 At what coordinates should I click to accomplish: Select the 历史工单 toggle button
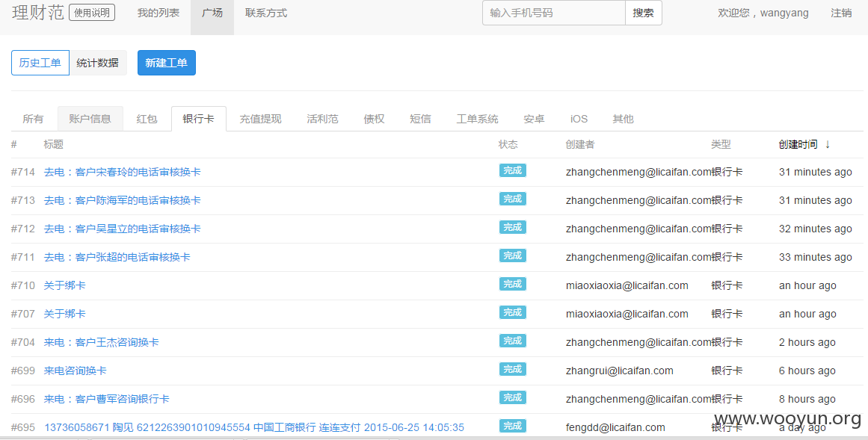40,63
